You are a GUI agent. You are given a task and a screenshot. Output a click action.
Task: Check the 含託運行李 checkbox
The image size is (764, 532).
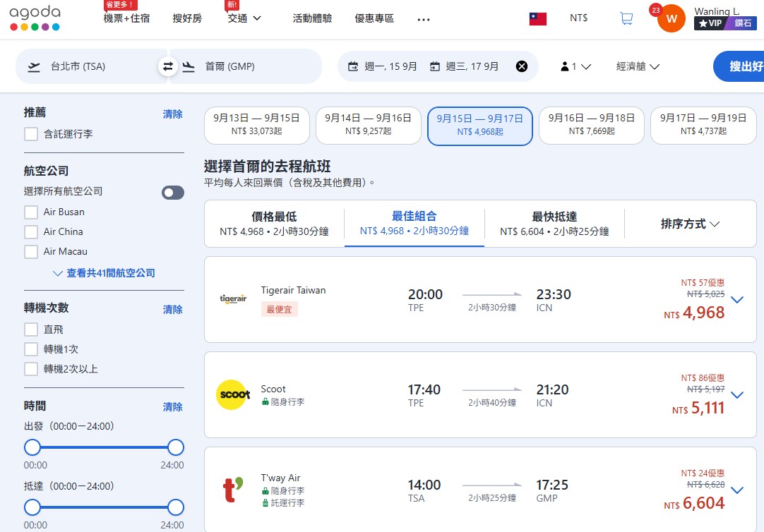(31, 134)
